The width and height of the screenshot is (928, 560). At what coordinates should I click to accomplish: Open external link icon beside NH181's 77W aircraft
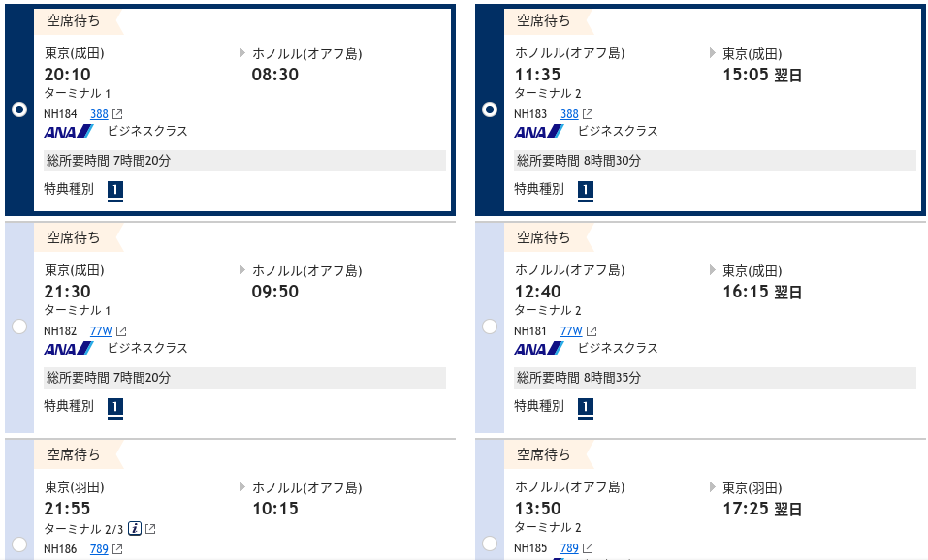[592, 331]
